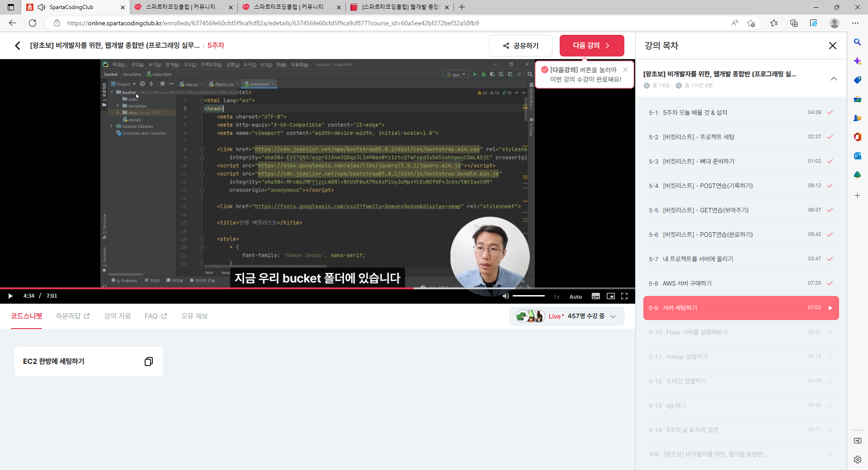Enter fullscreen video mode
The height and width of the screenshot is (470, 868).
point(624,296)
